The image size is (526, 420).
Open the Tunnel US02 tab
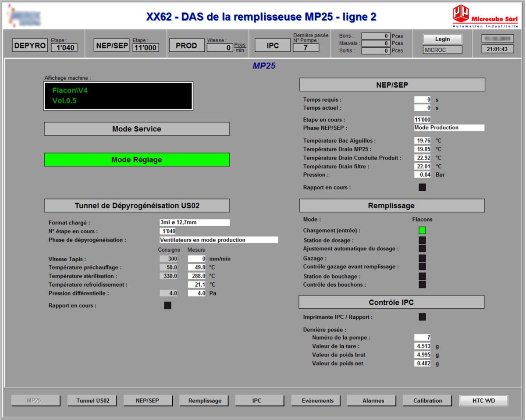(92, 401)
